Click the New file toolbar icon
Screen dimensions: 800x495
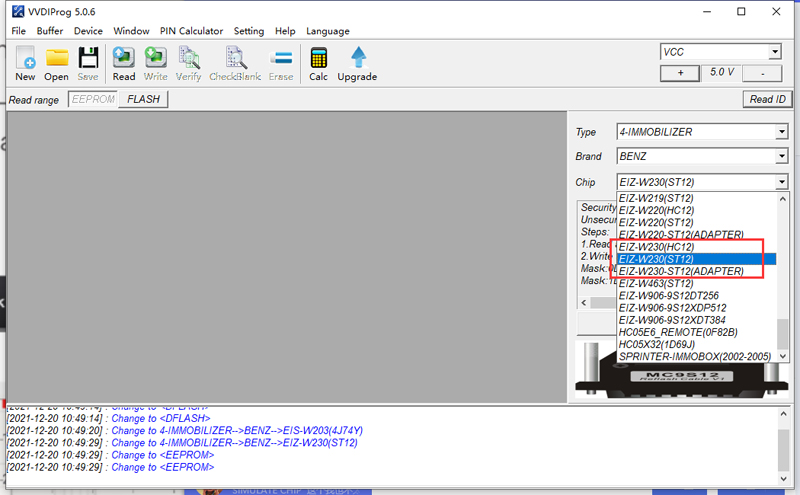click(25, 63)
